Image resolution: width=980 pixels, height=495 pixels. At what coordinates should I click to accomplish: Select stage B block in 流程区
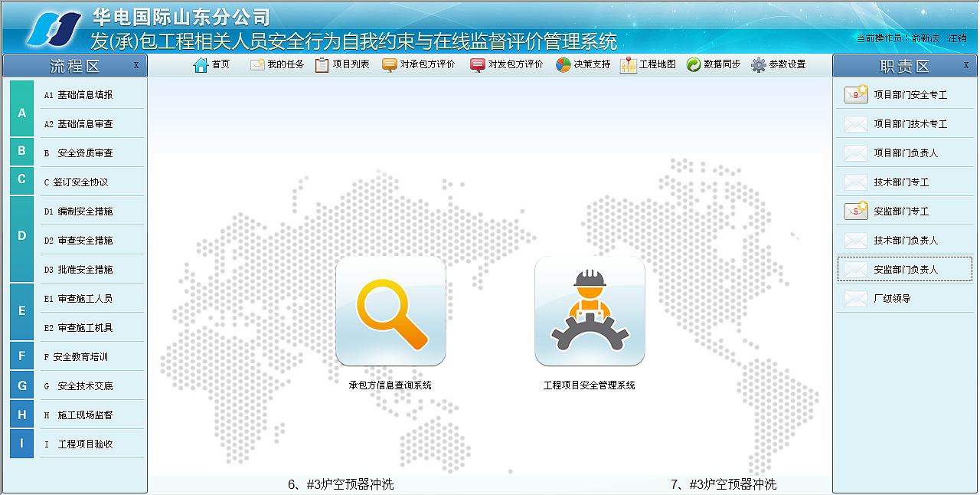click(22, 152)
